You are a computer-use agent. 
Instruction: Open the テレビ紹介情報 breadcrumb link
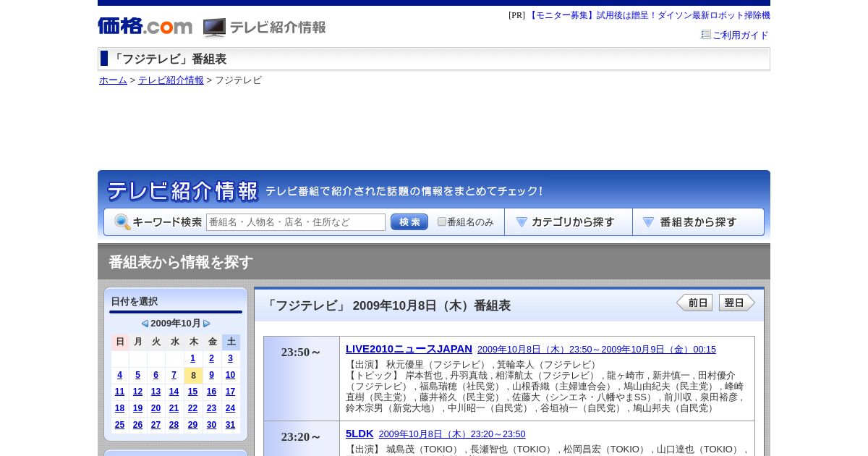[171, 80]
